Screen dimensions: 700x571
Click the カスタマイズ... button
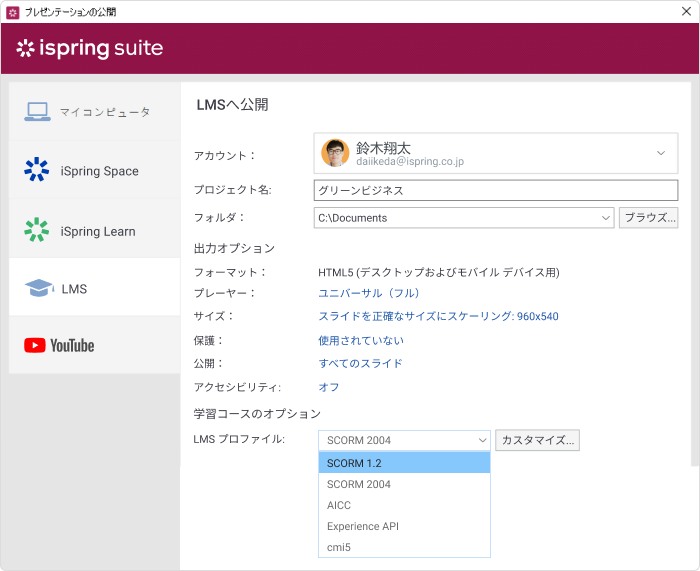click(538, 440)
